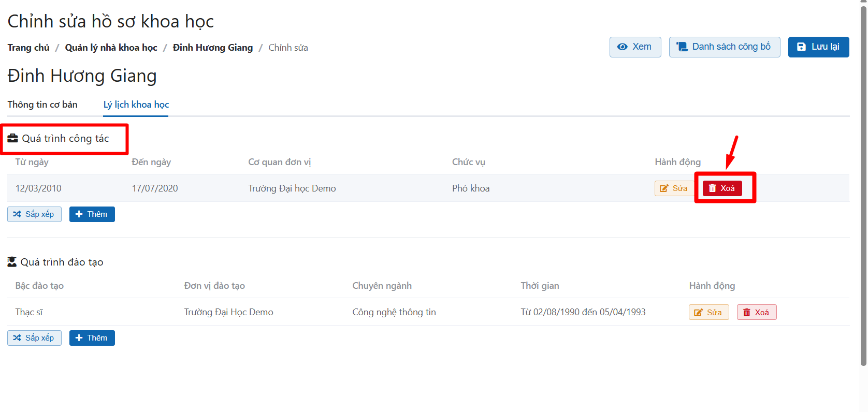Switch to Thông tin cơ bản tab
Image resolution: width=868 pixels, height=412 pixels.
pos(42,105)
